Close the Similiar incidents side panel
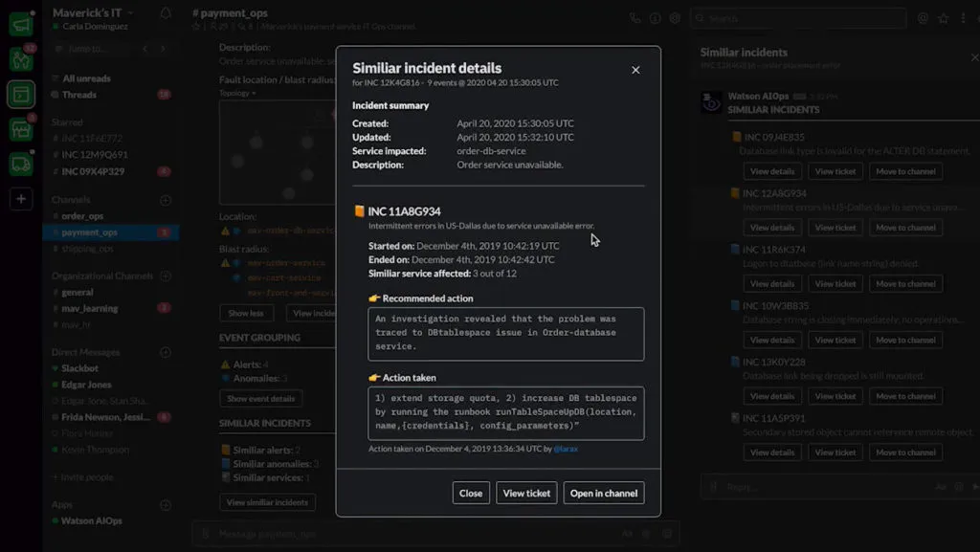This screenshot has height=552, width=980. coord(974,57)
